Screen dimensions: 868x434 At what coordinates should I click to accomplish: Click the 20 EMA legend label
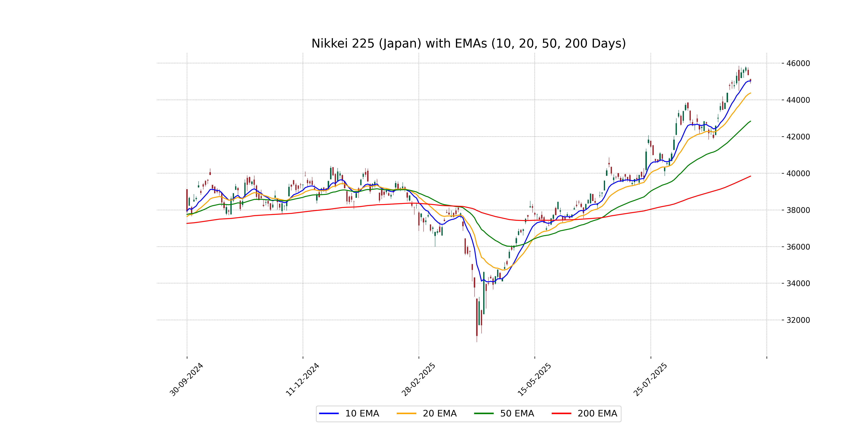439,413
